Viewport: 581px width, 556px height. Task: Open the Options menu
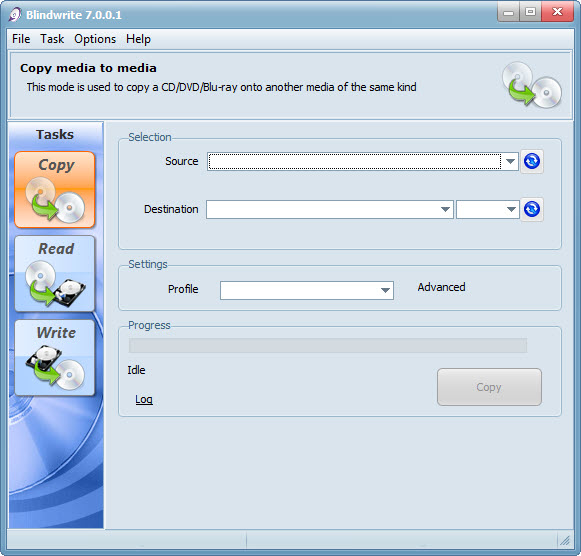point(95,39)
